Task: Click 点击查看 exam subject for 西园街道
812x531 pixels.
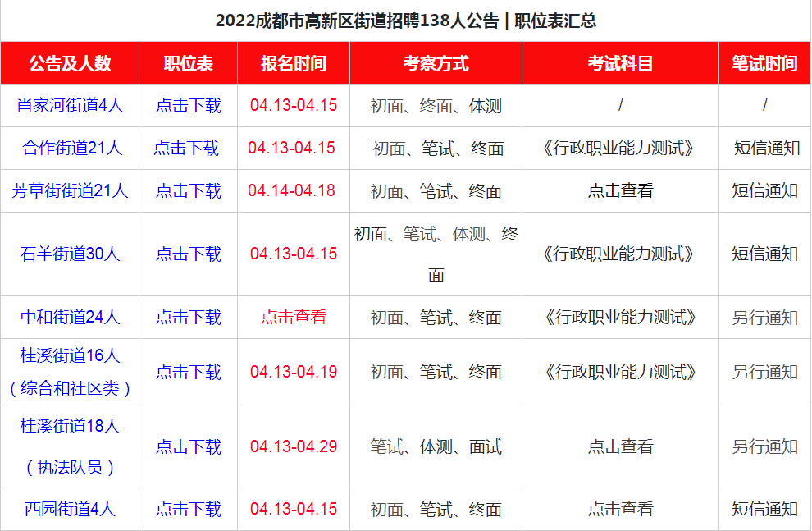Action: pos(620,509)
